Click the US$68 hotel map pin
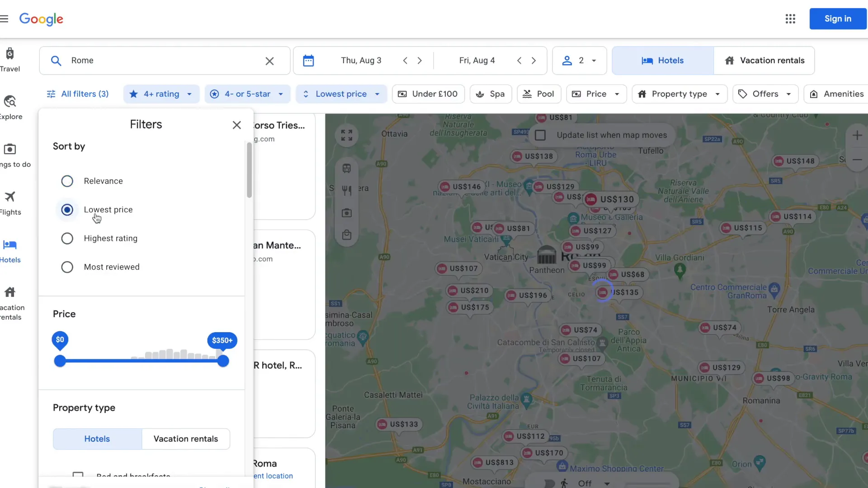This screenshot has width=868, height=488. [627, 274]
